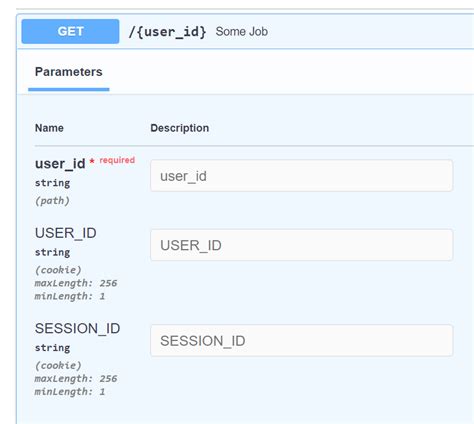
Task: Click the /{user_id} endpoint path text
Action: point(167,32)
